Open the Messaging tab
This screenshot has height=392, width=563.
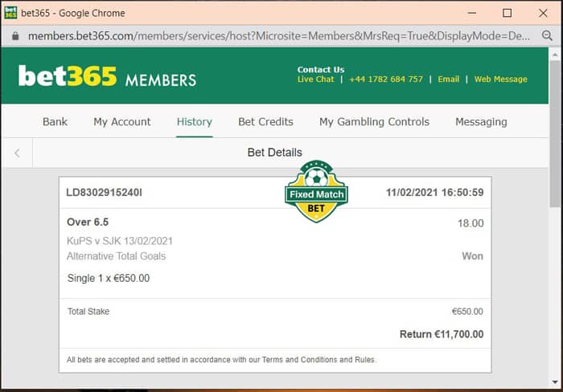[x=481, y=122]
